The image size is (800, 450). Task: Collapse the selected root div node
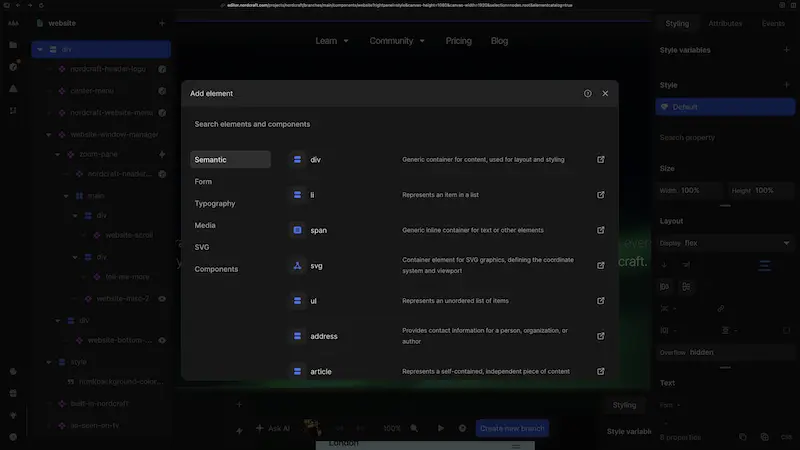[x=40, y=49]
